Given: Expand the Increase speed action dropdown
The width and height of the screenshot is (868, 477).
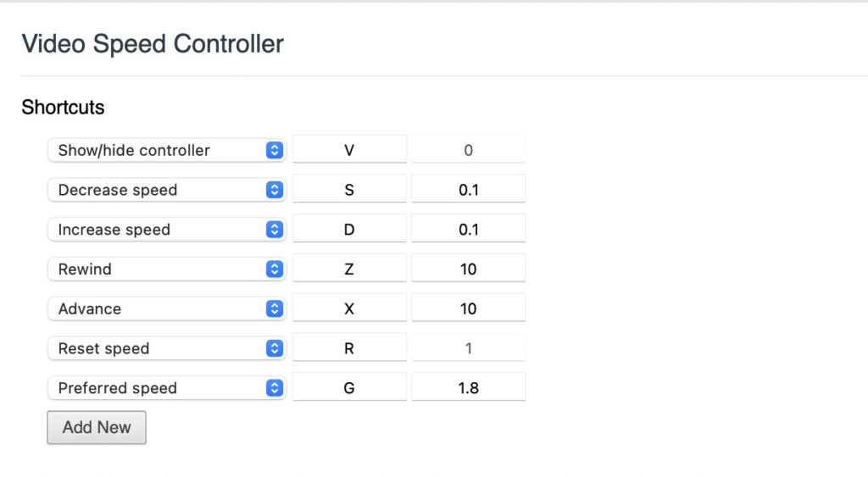Looking at the screenshot, I should [x=166, y=230].
